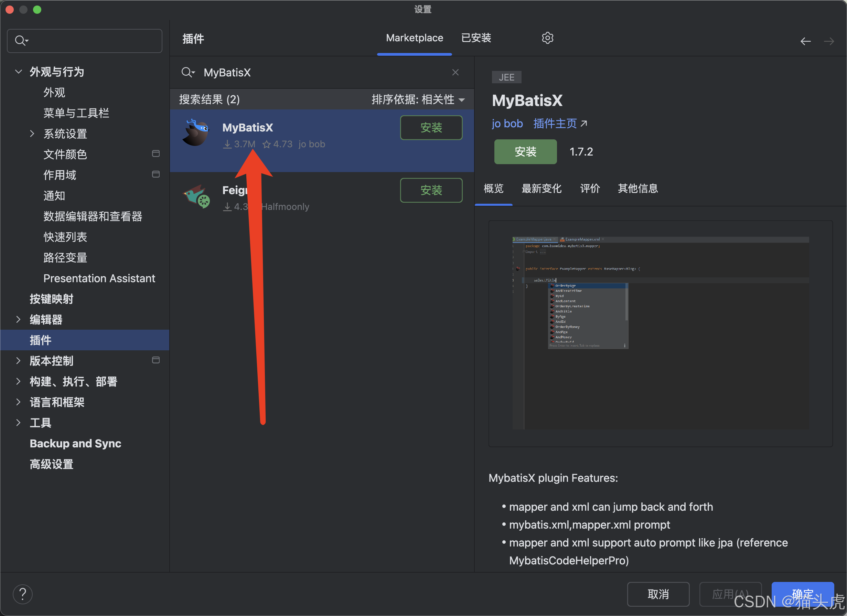Focus the settings search input field
Screen dimensions: 847x616
click(x=93, y=41)
